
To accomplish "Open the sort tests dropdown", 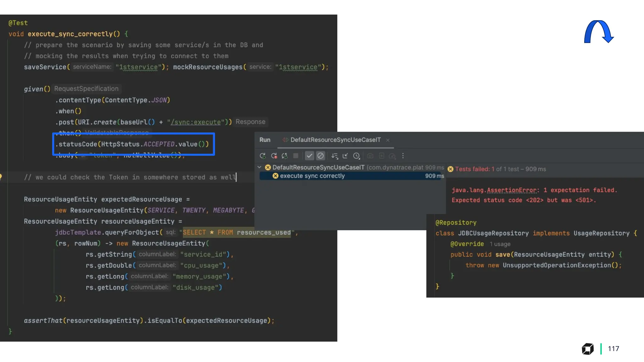I will click(335, 156).
